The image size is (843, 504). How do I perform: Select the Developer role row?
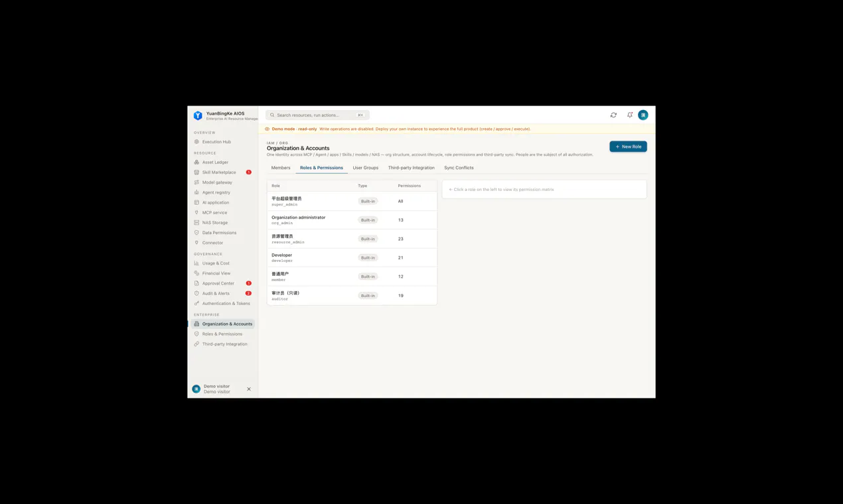click(x=352, y=257)
